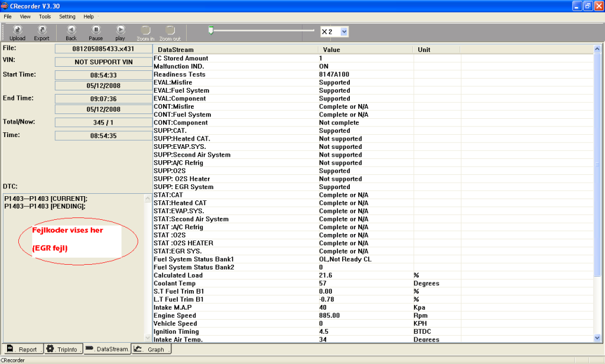The image size is (605, 364).
Task: Click the Upload toolbar icon
Action: pyautogui.click(x=17, y=32)
